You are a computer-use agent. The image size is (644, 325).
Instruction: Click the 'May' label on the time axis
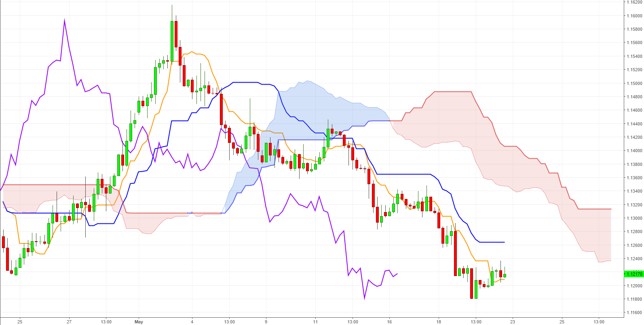(139, 322)
